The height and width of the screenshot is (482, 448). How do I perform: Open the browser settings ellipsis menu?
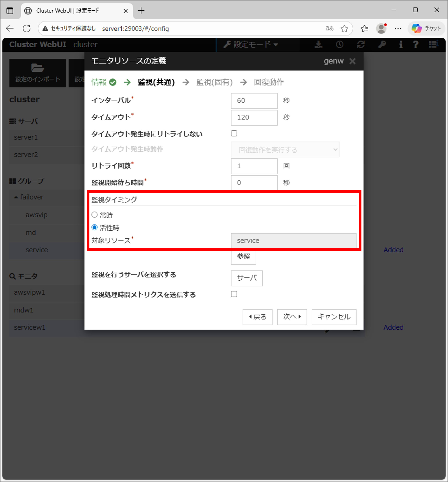coord(398,29)
